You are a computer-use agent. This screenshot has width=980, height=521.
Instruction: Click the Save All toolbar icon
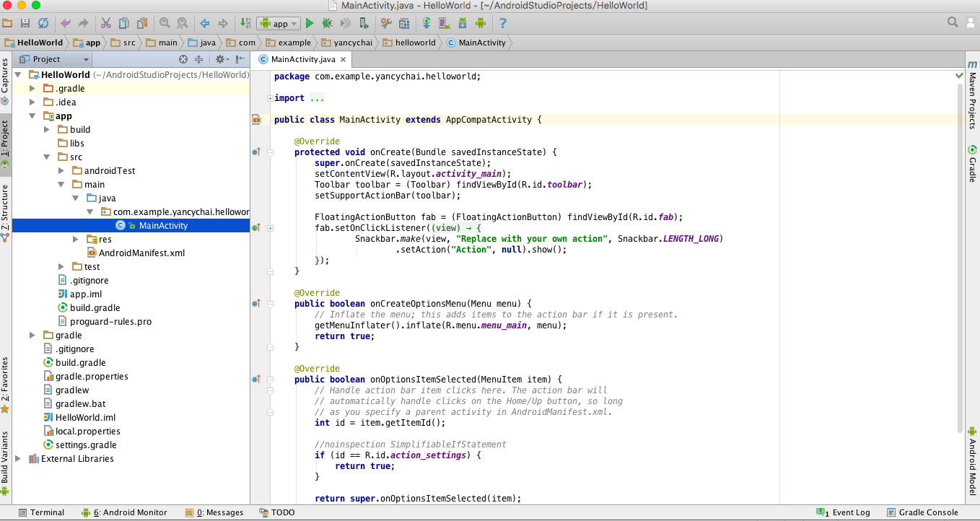(x=25, y=23)
